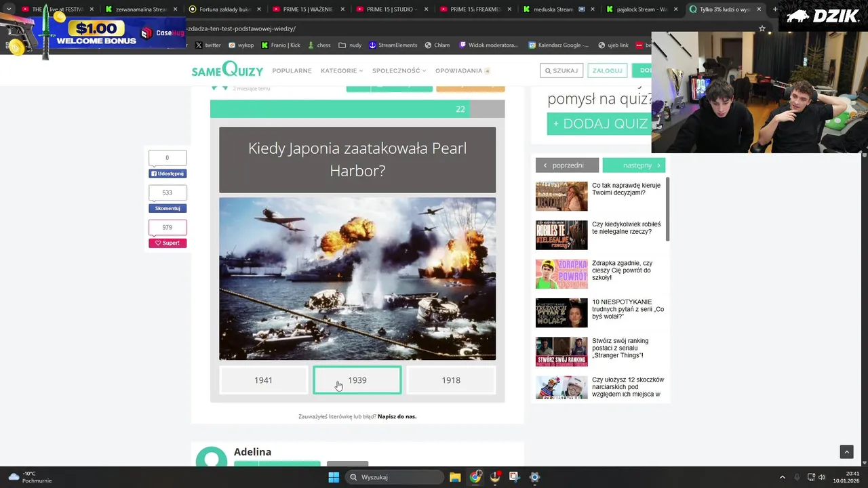
Task: Open quiz about nielegalne rzeczy
Action: [x=626, y=228]
